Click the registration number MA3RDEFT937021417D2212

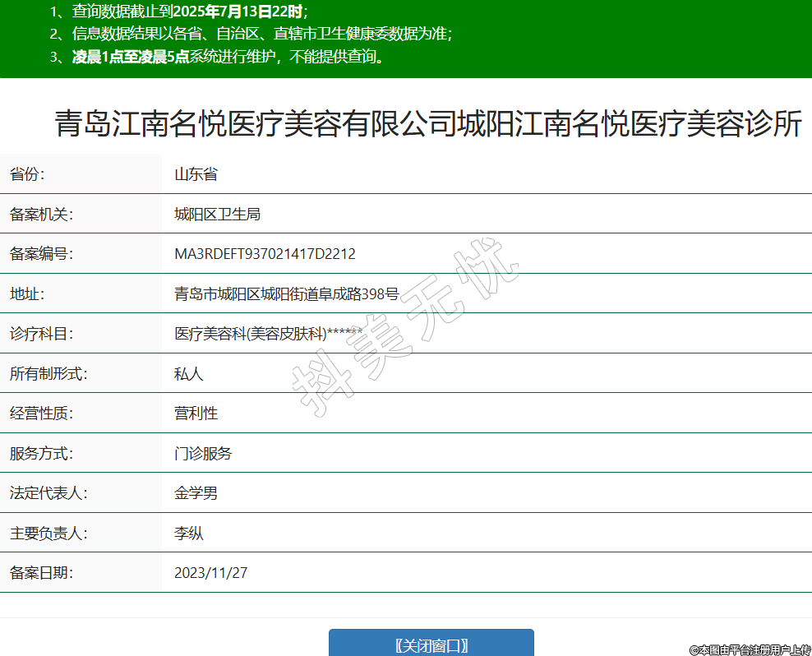[265, 254]
